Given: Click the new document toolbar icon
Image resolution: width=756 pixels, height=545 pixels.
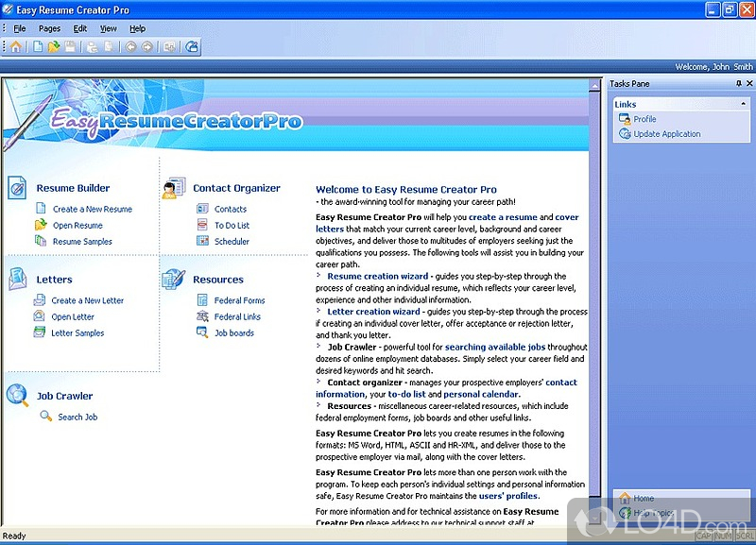Looking at the screenshot, I should [x=38, y=45].
